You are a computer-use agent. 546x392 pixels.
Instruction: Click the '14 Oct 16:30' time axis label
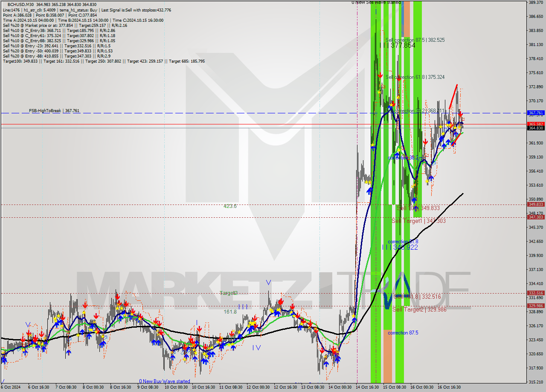(x=367, y=387)
